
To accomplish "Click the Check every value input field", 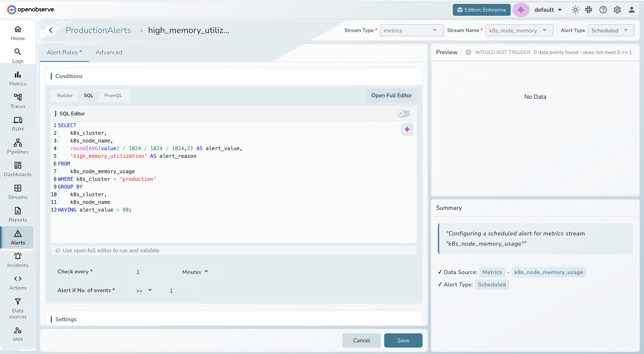I will coord(152,272).
